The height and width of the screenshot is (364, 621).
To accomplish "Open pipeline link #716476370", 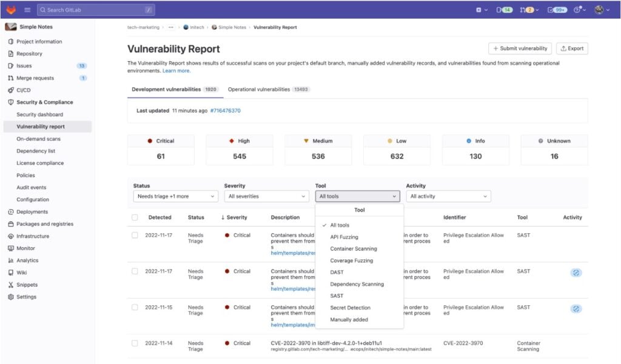I will click(226, 111).
